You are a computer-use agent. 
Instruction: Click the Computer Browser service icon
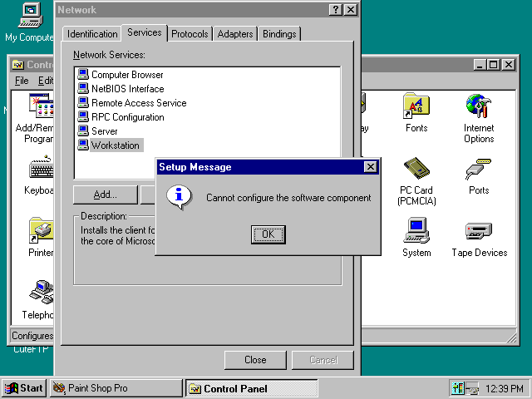tap(83, 74)
